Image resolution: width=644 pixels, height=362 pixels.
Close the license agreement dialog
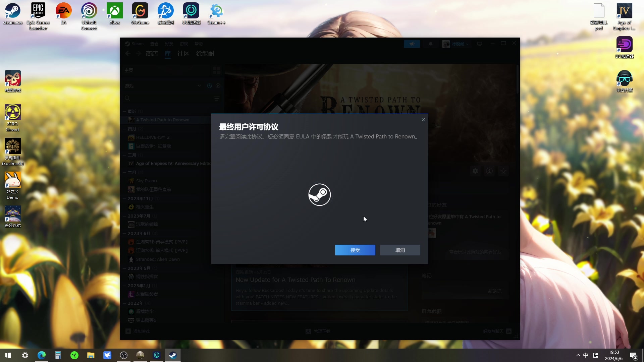pos(423,120)
